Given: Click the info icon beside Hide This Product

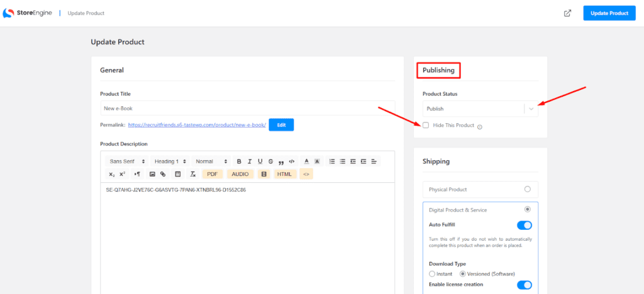Looking at the screenshot, I should coord(480,126).
